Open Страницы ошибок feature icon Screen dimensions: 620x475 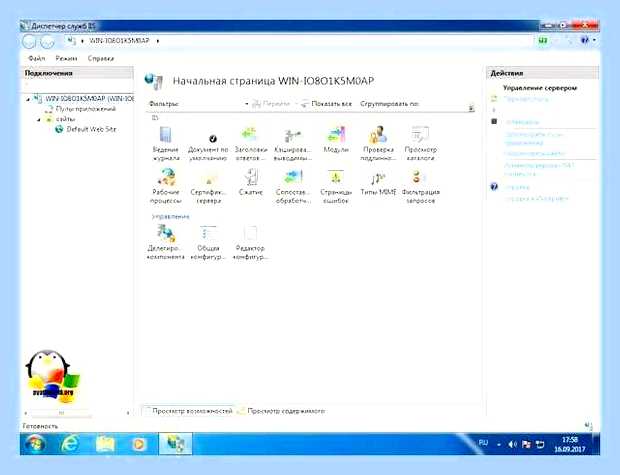[336, 185]
